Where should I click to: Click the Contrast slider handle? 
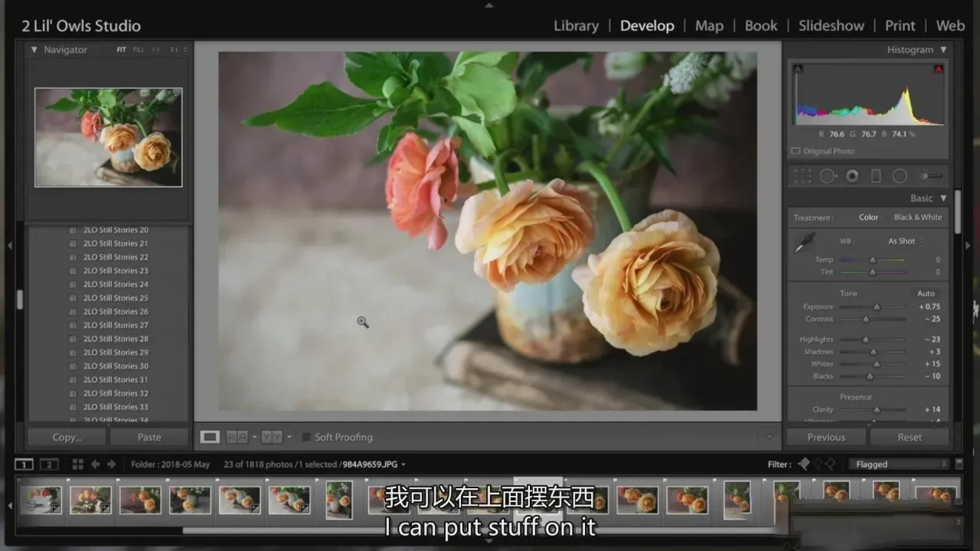[866, 319]
